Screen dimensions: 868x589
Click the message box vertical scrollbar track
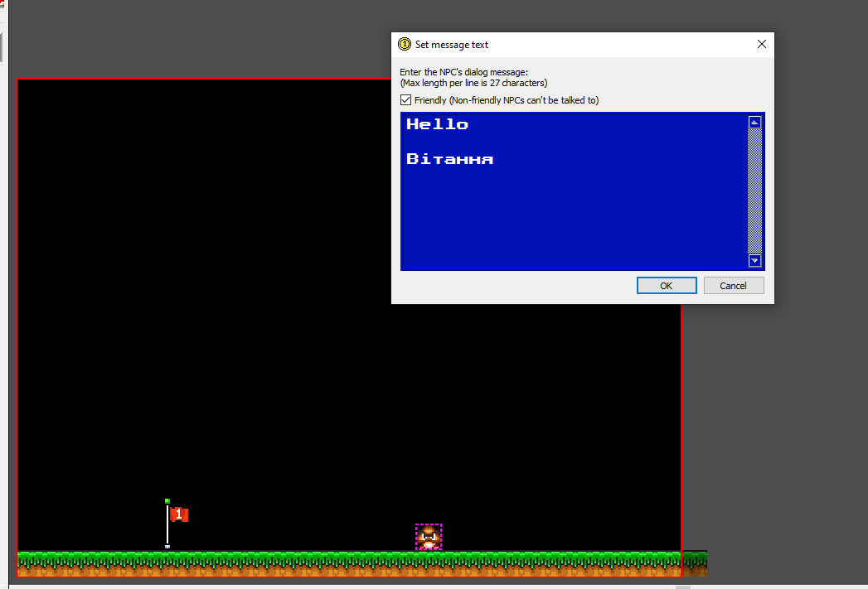pos(754,191)
